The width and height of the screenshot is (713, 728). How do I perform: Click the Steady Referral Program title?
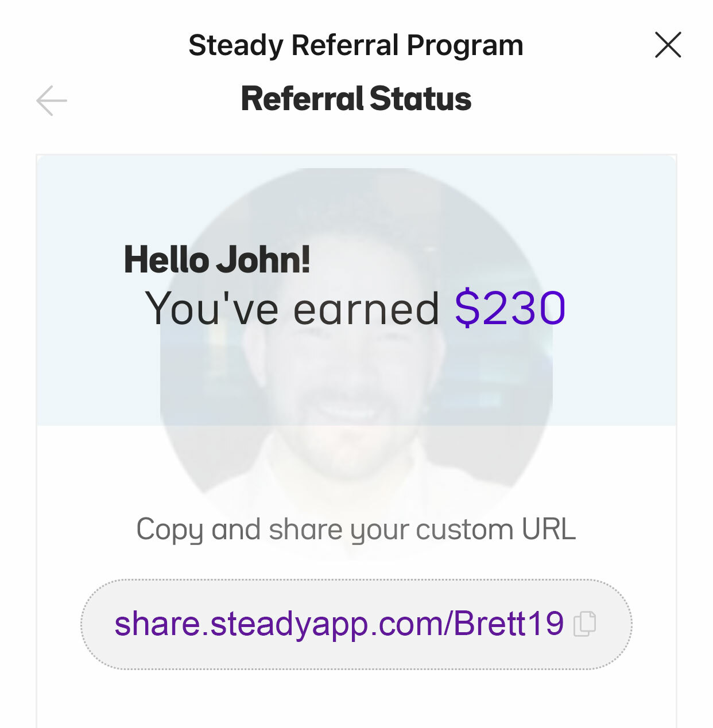pyautogui.click(x=356, y=45)
